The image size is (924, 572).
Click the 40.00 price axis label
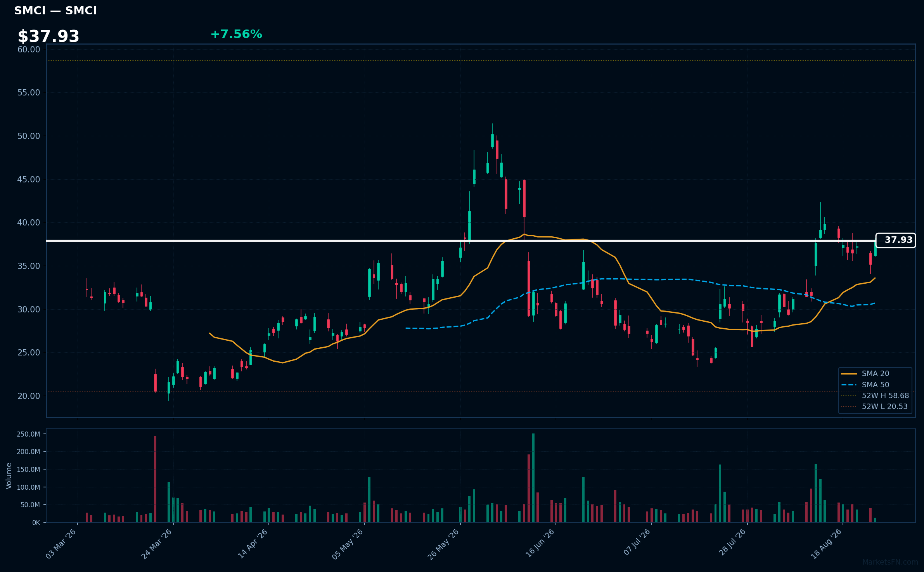tap(29, 223)
